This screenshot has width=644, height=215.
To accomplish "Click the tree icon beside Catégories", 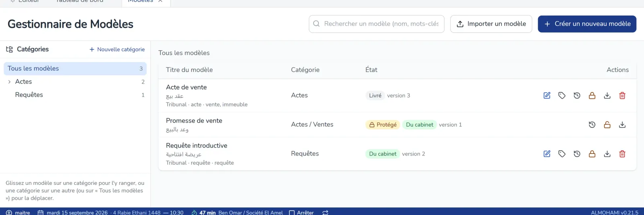I will [x=9, y=49].
